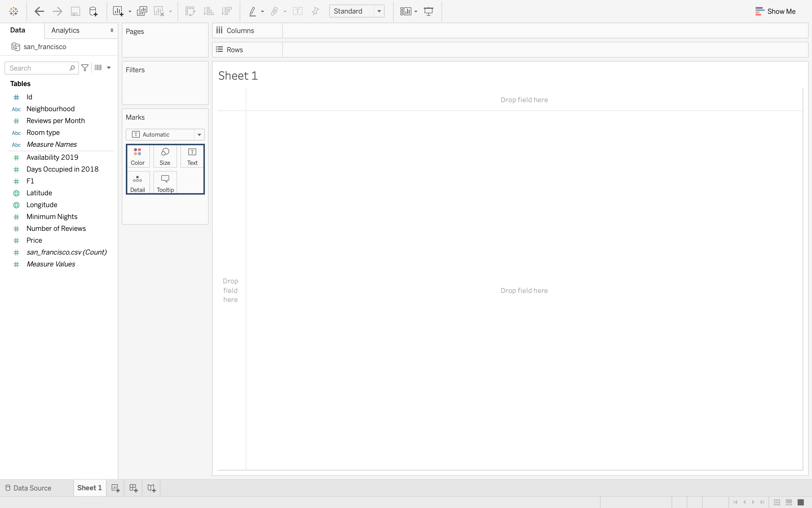Click the Sort Descending icon

point(227,11)
